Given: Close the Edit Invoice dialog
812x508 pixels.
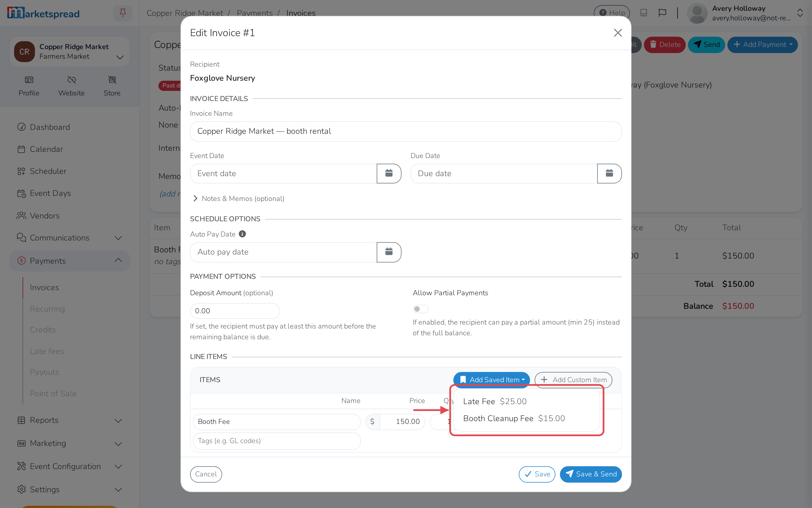Looking at the screenshot, I should point(618,32).
